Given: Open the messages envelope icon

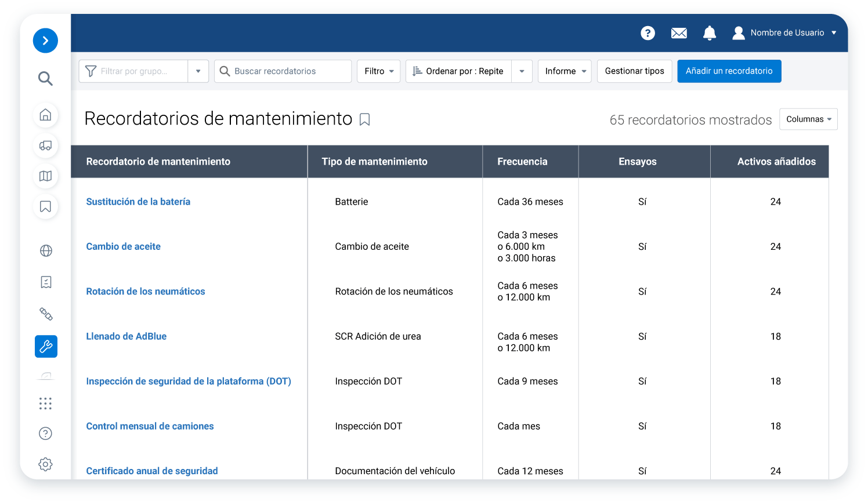Looking at the screenshot, I should tap(679, 33).
